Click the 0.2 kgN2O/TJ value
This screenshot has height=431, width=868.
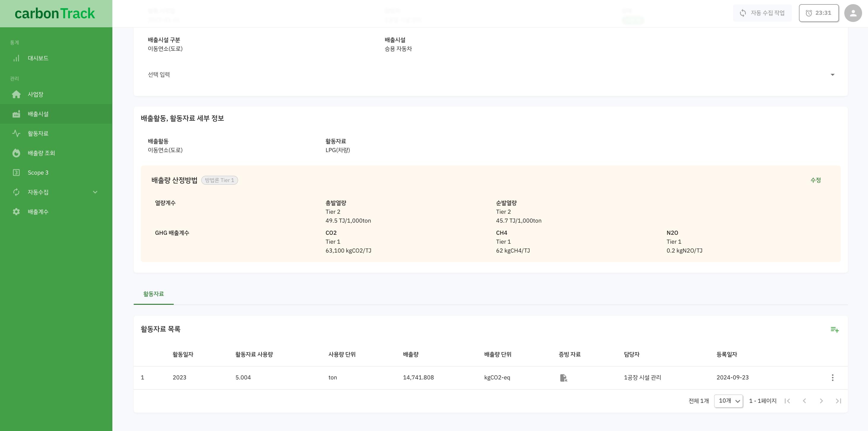[x=684, y=251]
